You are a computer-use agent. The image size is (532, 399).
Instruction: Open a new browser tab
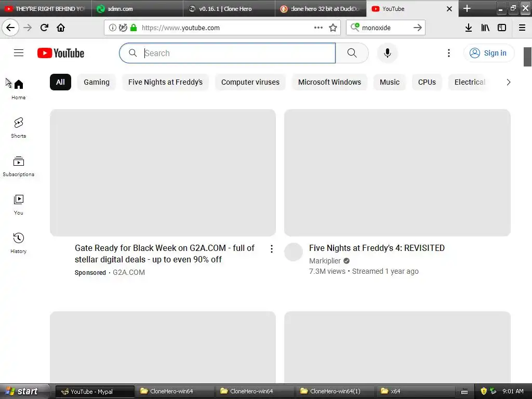tap(467, 8)
